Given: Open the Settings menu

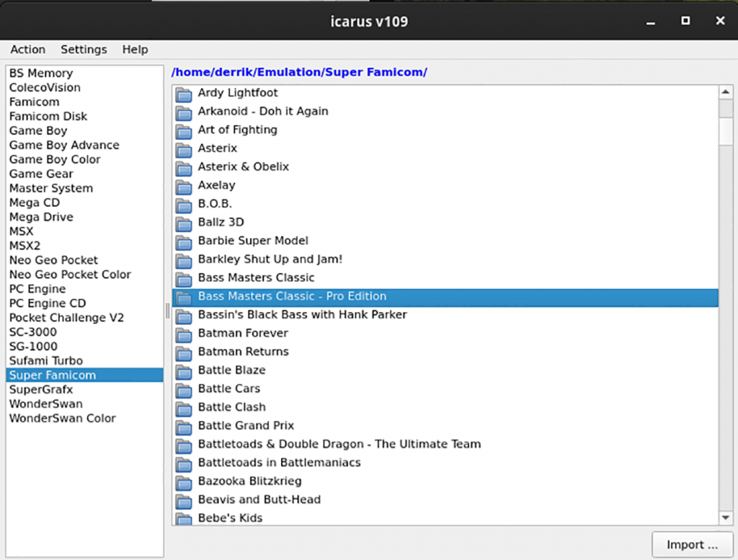Looking at the screenshot, I should point(84,49).
